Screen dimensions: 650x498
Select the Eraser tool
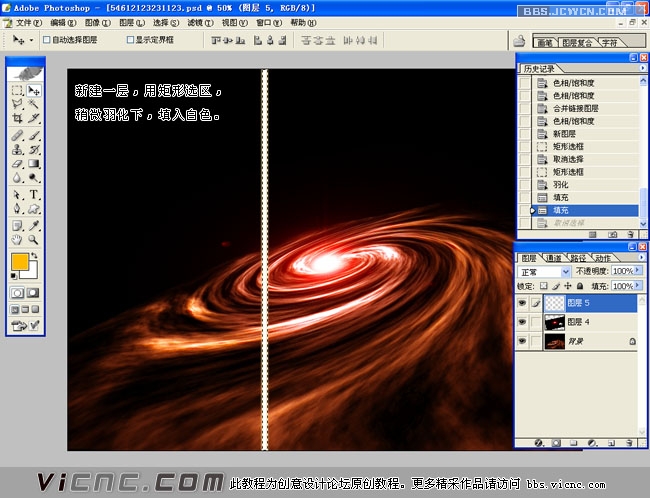(17, 164)
